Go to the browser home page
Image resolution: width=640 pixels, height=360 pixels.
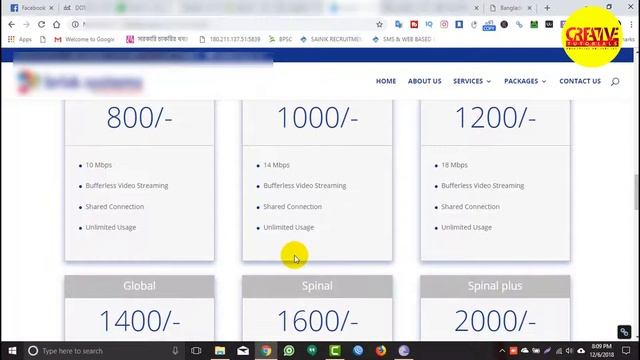[x=56, y=24]
